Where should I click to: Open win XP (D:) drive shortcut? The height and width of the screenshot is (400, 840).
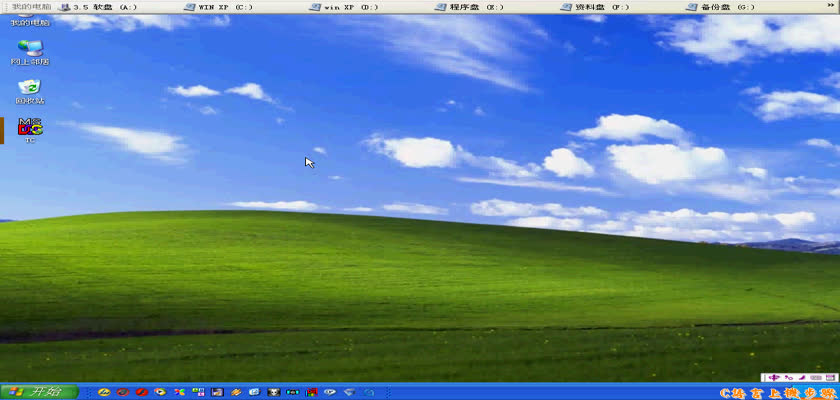coord(344,7)
